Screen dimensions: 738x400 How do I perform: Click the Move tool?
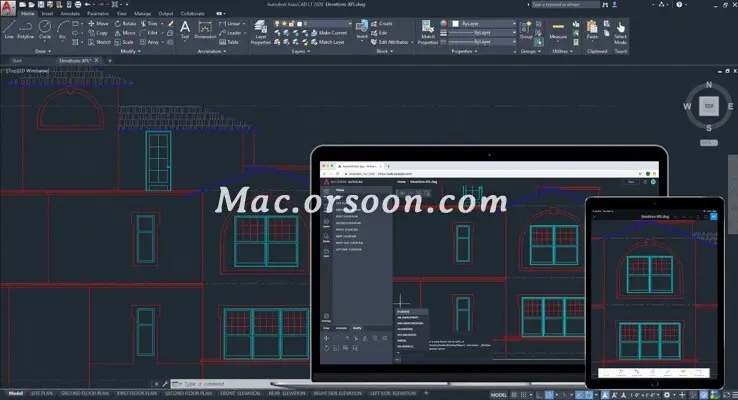pos(98,24)
